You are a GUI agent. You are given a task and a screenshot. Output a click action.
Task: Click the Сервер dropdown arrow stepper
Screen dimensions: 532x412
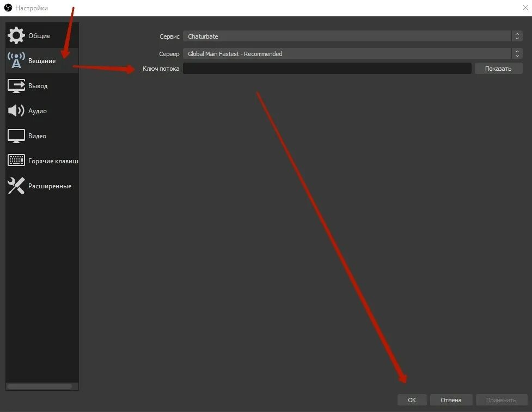517,53
